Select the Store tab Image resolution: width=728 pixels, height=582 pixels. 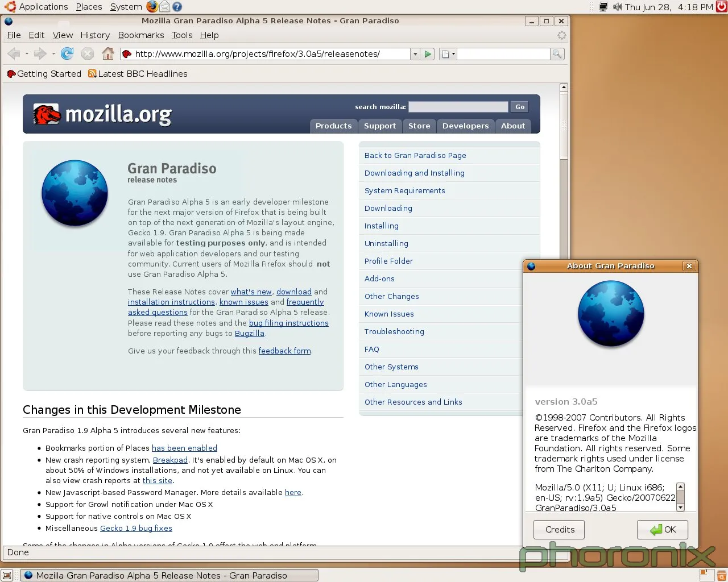click(419, 126)
